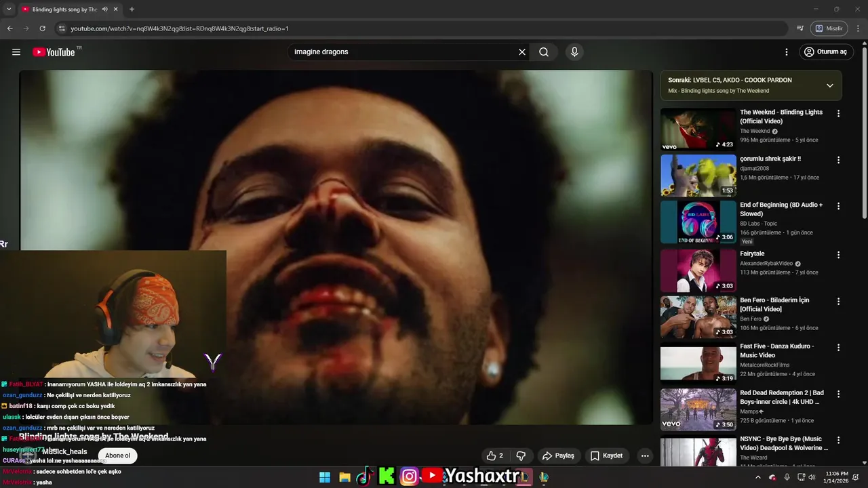Click the magnifier search button
Image resolution: width=868 pixels, height=488 pixels.
[544, 52]
